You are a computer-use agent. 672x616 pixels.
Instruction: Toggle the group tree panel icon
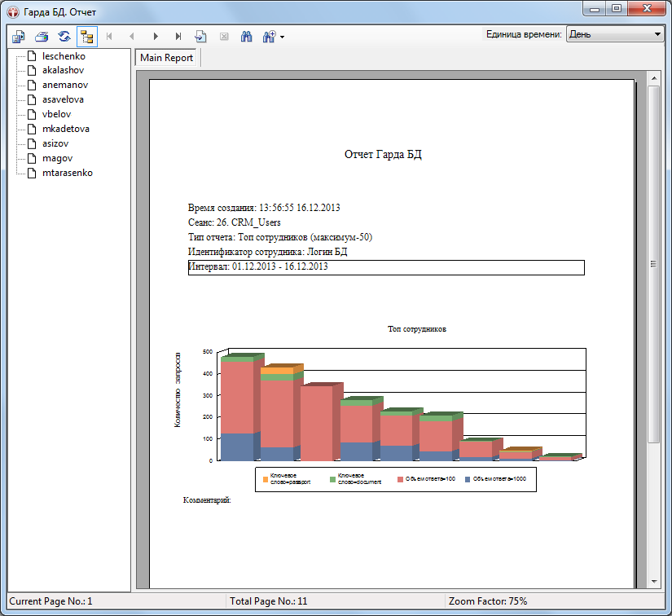coord(86,36)
